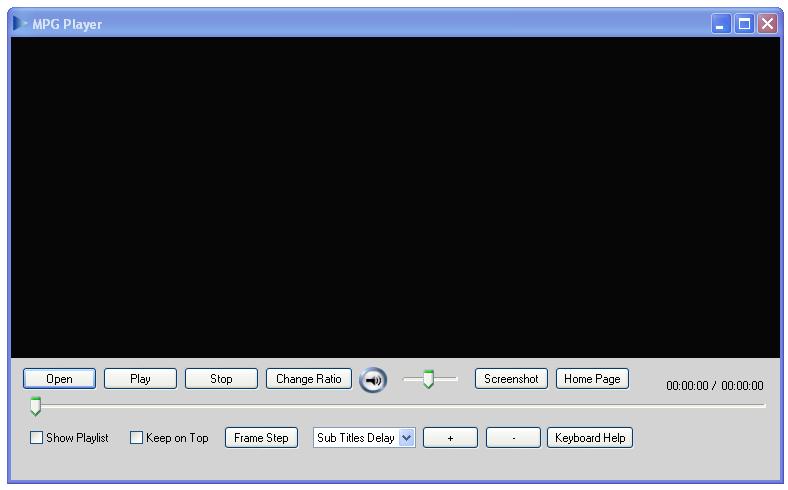Visit the Home Page

click(592, 379)
